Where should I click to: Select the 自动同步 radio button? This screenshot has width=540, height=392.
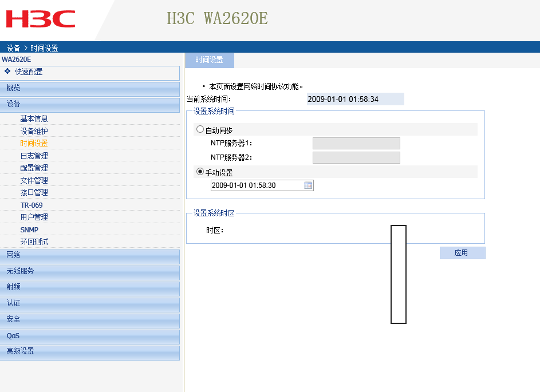pyautogui.click(x=200, y=129)
